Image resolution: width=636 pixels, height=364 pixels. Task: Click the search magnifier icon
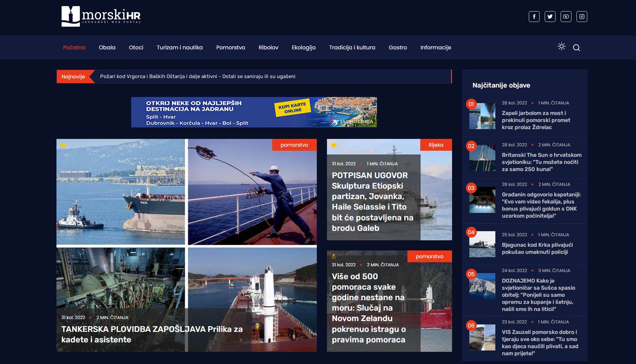[576, 48]
